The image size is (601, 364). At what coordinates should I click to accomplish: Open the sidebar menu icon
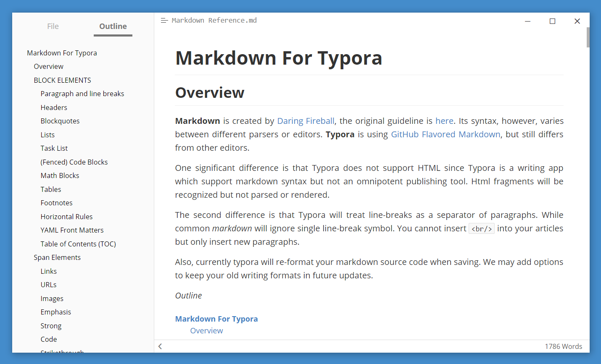click(164, 20)
